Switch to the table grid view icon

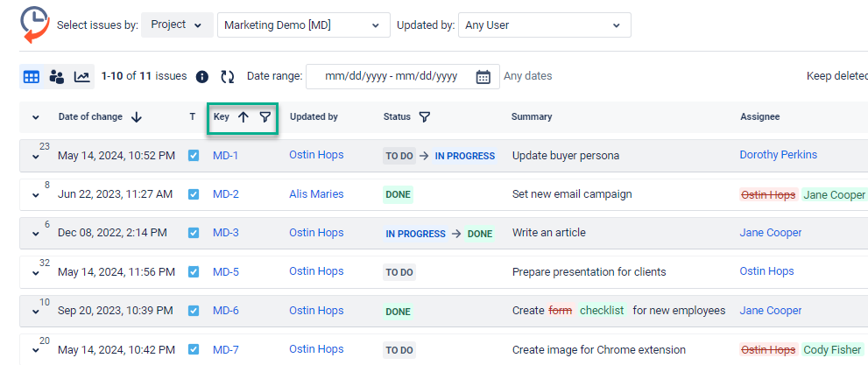click(32, 77)
